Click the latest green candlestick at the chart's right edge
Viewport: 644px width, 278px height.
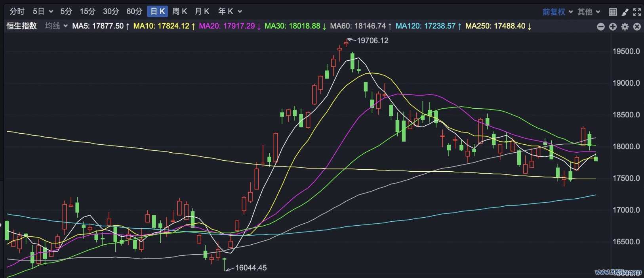pos(596,158)
